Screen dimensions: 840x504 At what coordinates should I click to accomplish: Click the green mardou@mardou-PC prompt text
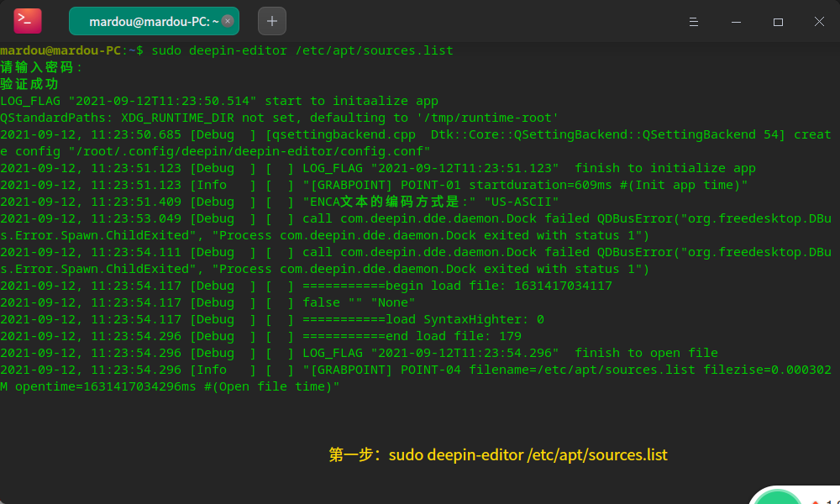pyautogui.click(x=60, y=50)
